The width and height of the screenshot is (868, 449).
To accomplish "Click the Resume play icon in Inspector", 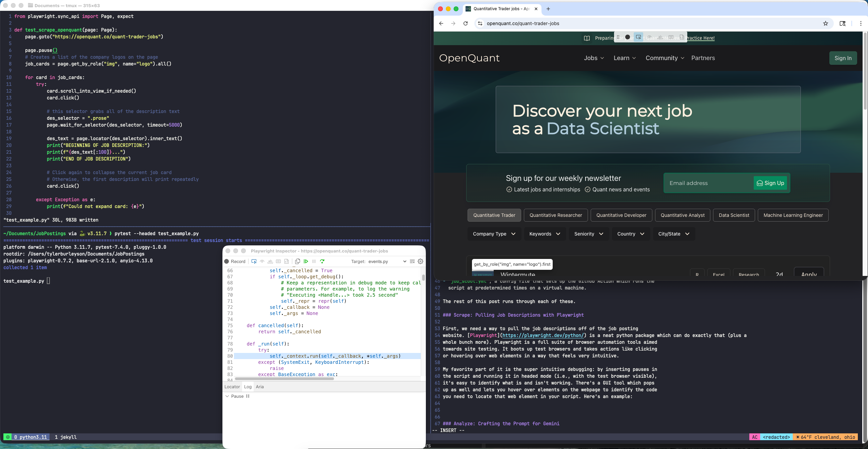I will point(306,261).
